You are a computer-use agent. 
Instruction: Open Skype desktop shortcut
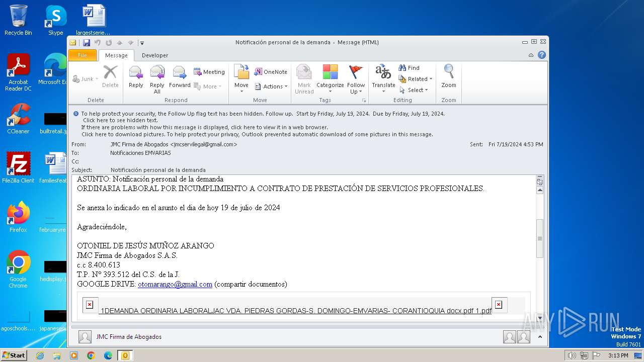click(x=55, y=20)
